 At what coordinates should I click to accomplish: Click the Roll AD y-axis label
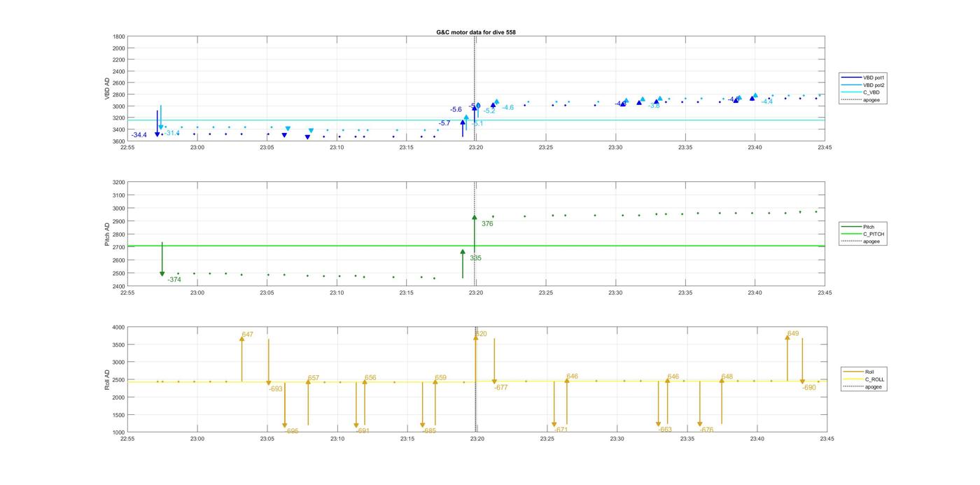click(x=108, y=380)
